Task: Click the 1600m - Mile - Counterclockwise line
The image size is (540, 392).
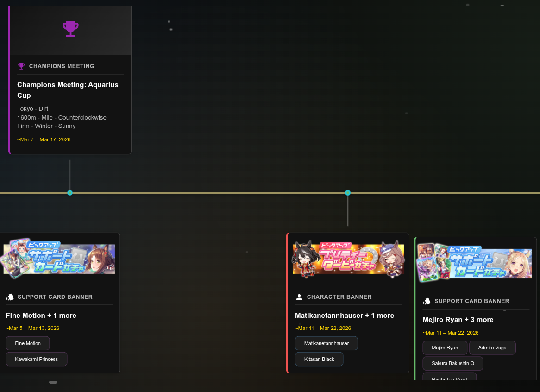Action: point(62,118)
